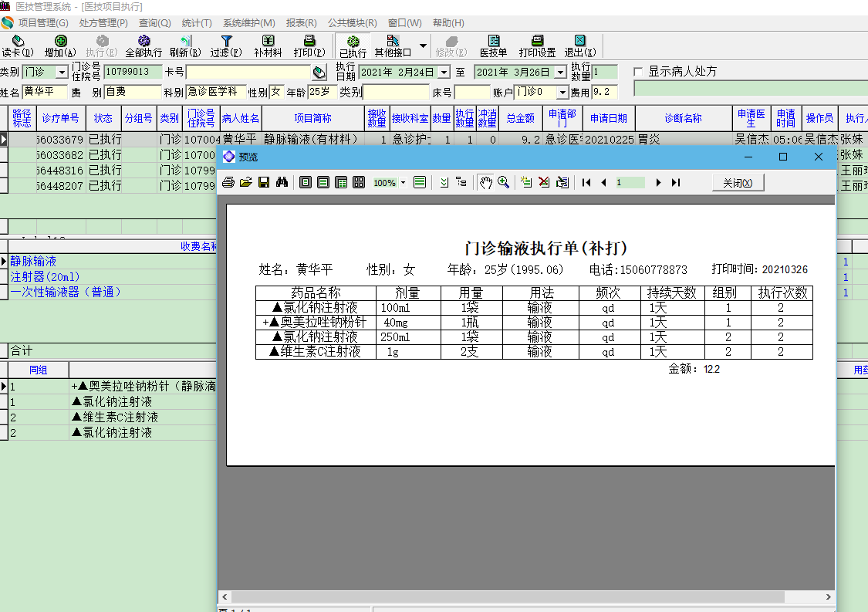Select the whole page view icon in preview
Screen dimensions: 868x612
pos(305,182)
